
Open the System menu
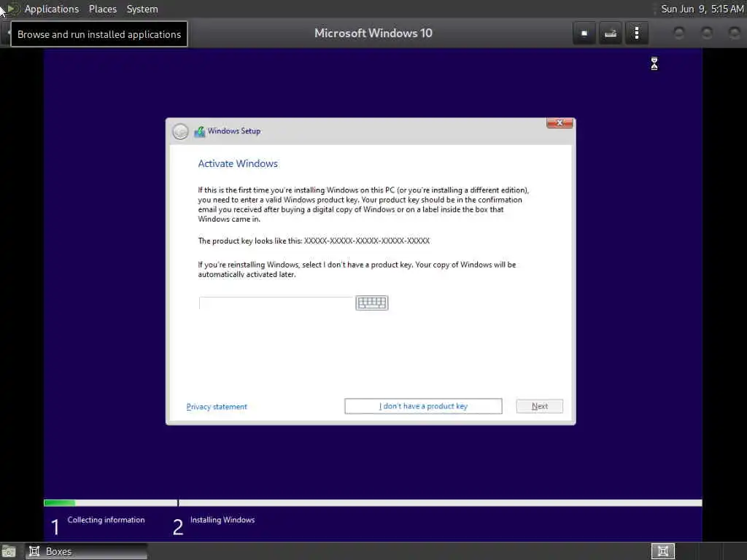tap(142, 9)
